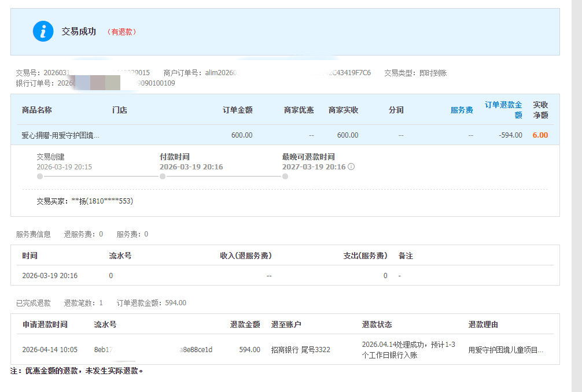The image size is (582, 392).
Task: Click the 服务费信息 section label
Action: (33, 234)
